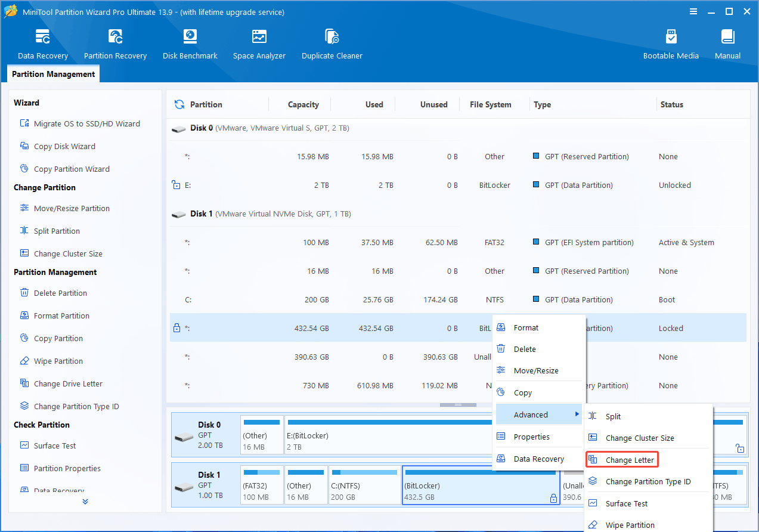Viewport: 759px width, 532px height.
Task: Create Bootable Media from the toolbar
Action: coord(671,44)
